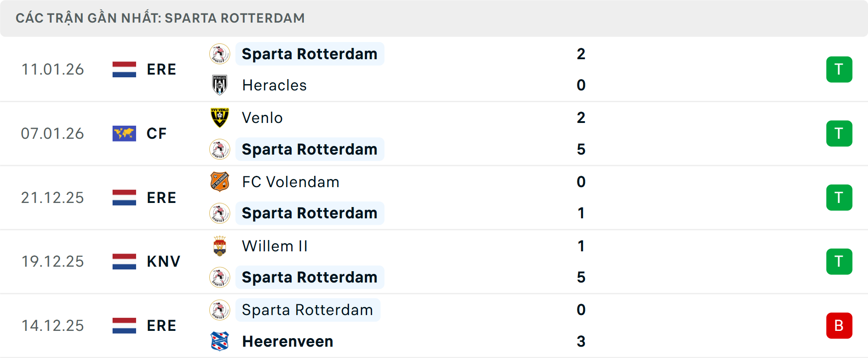Open the FC Volendam orange club crest
Image resolution: width=868 pixels, height=358 pixels.
(220, 182)
